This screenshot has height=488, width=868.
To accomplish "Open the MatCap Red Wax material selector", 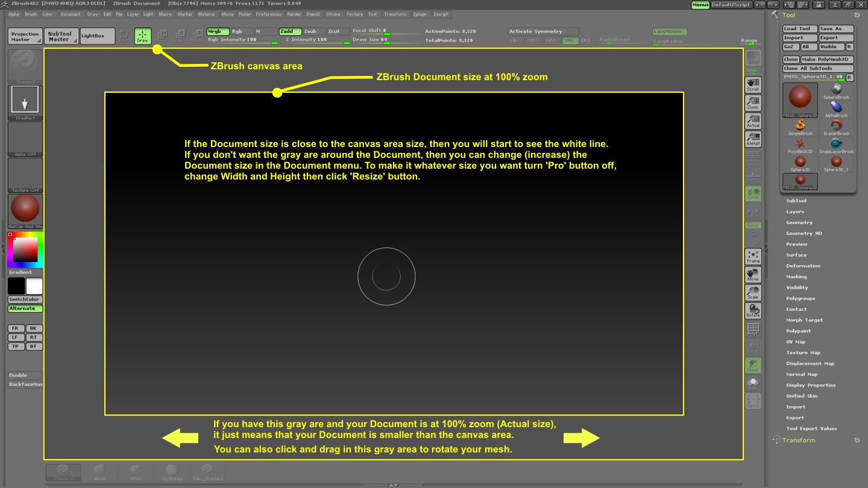I will point(25,211).
